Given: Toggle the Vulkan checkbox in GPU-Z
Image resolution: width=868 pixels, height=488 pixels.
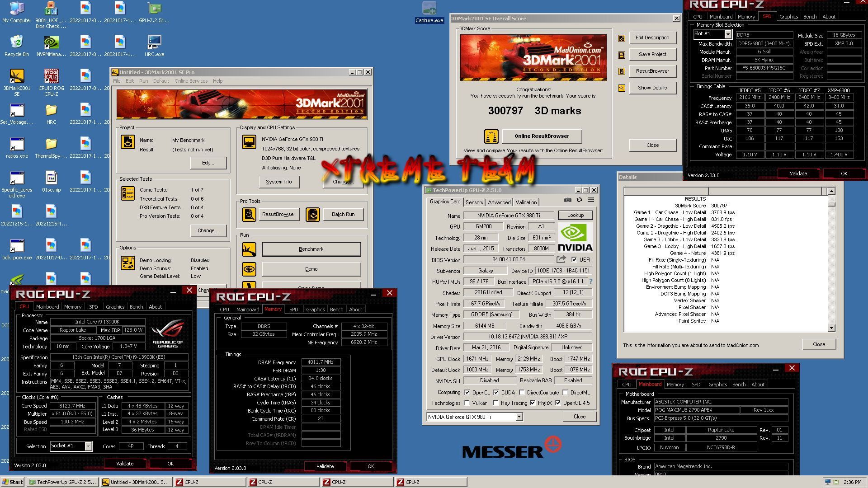Looking at the screenshot, I should point(467,403).
